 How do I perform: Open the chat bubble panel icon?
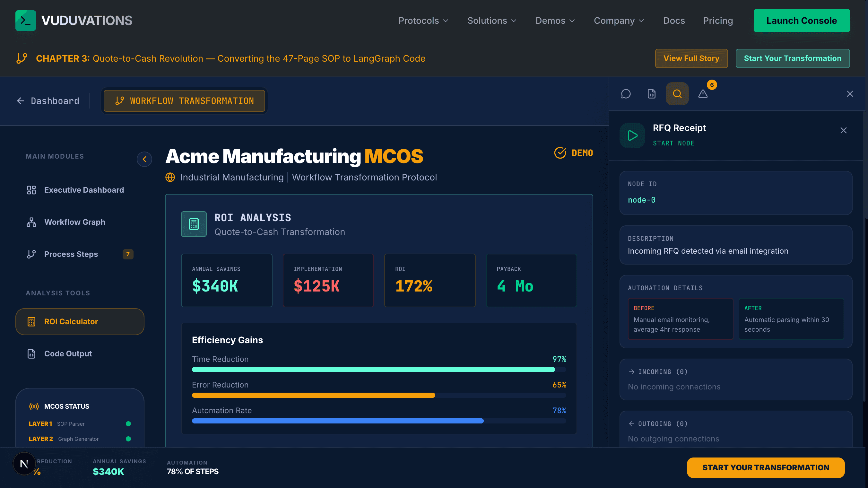[x=626, y=94]
